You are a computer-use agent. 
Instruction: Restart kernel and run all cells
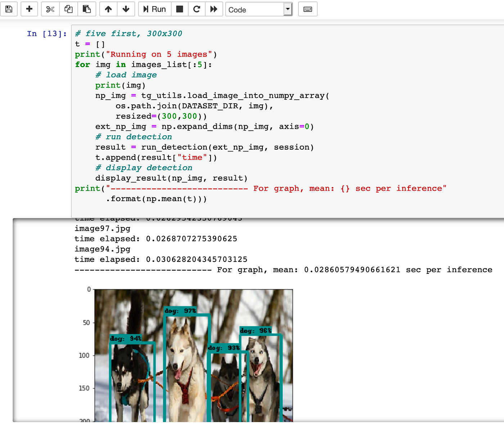(214, 9)
